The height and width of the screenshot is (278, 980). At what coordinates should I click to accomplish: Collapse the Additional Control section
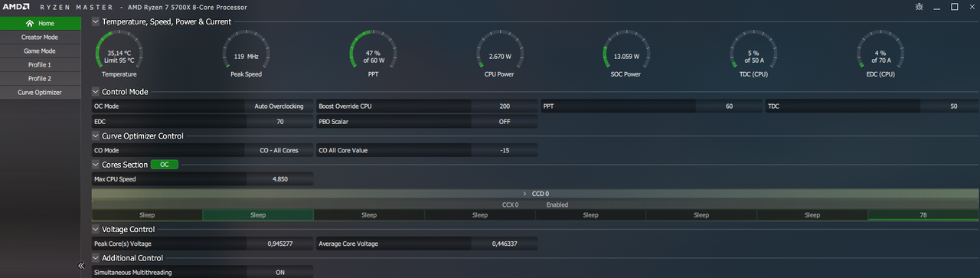point(96,258)
